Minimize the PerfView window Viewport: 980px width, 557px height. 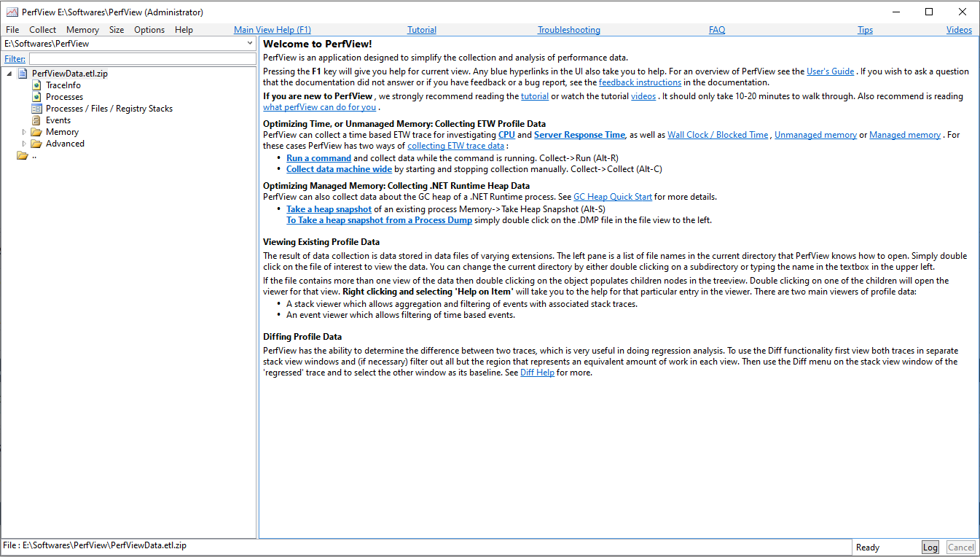click(x=895, y=12)
